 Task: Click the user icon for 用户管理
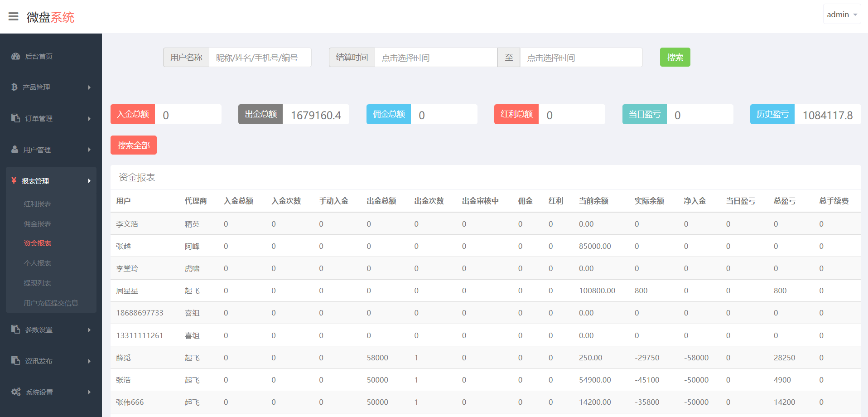click(15, 149)
